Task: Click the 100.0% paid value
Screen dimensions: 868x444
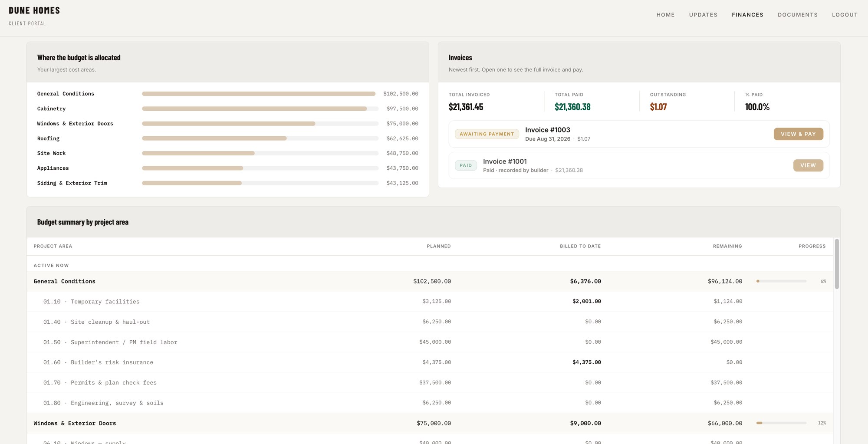Action: pos(757,107)
